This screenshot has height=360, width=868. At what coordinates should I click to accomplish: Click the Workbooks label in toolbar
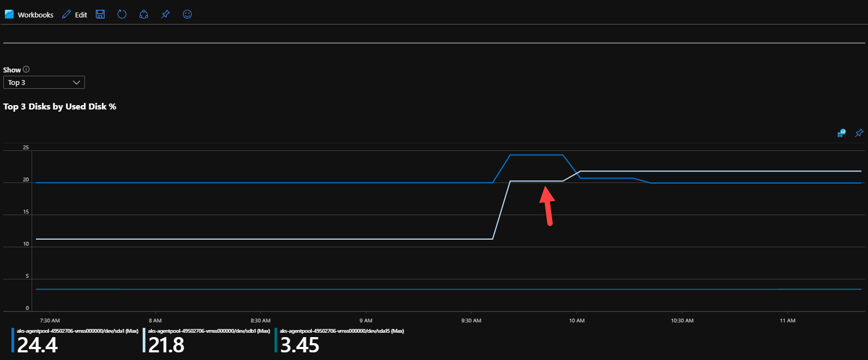tap(35, 15)
